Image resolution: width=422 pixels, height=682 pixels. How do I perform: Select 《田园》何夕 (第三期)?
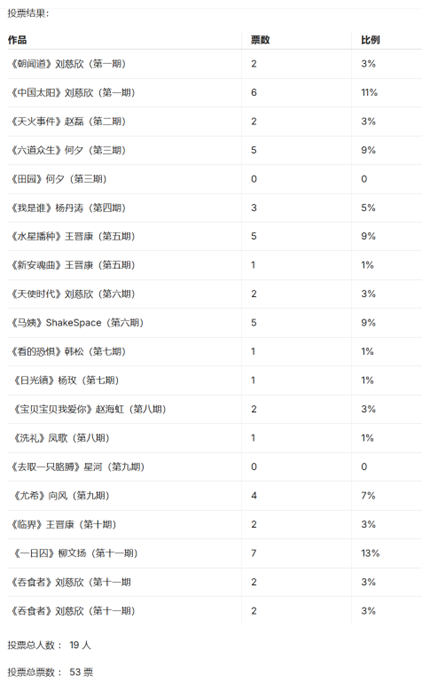coord(59,179)
